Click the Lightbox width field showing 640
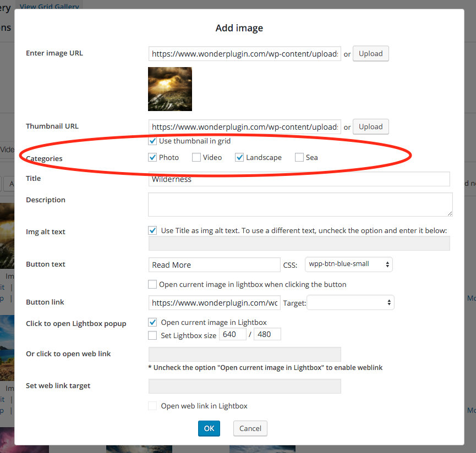 [232, 334]
